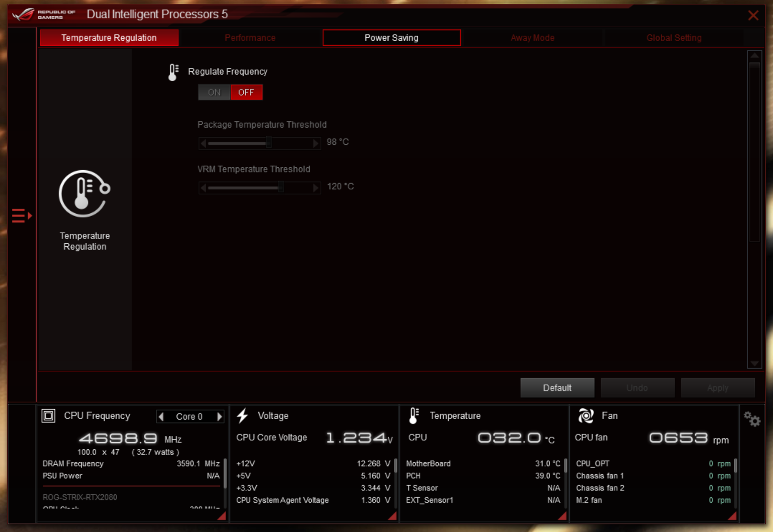The image size is (773, 532).
Task: Click the M.2 fan row
Action: click(653, 500)
